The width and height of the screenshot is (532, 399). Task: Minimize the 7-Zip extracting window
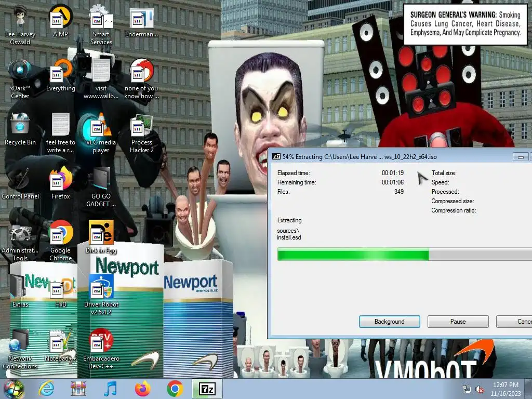click(521, 157)
